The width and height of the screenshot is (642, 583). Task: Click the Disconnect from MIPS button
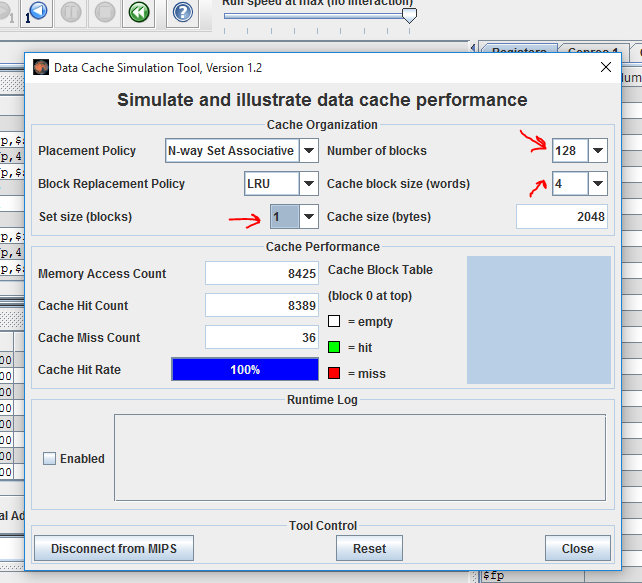coord(114,548)
